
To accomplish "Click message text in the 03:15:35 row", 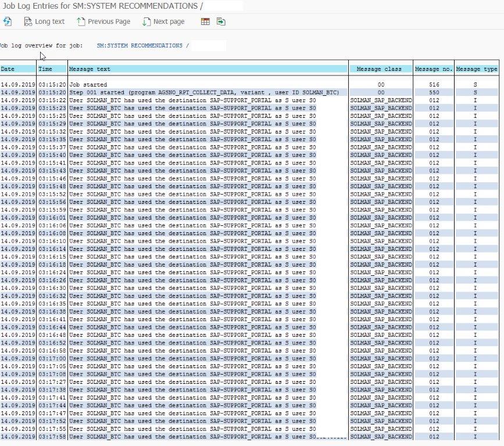I will tap(192, 139).
